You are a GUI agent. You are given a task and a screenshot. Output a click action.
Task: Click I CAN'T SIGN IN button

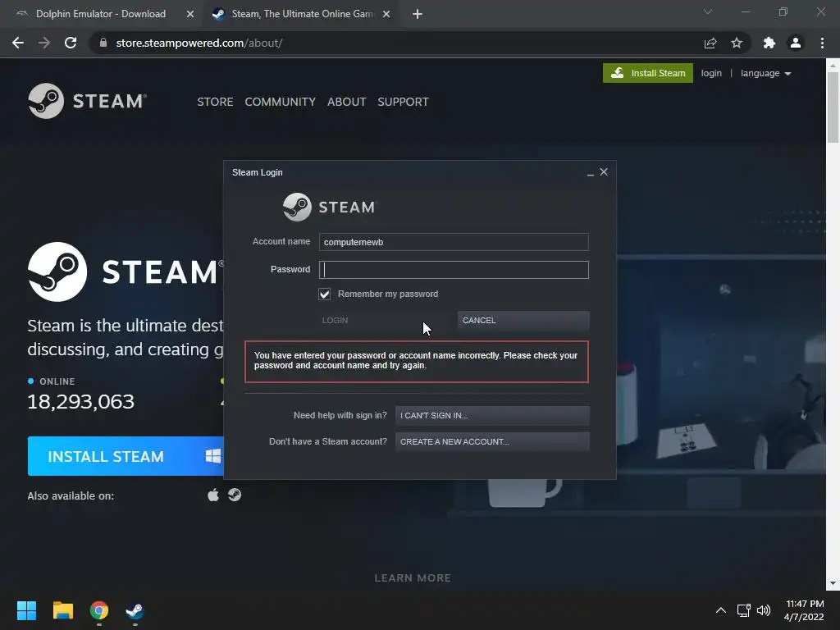tap(492, 416)
